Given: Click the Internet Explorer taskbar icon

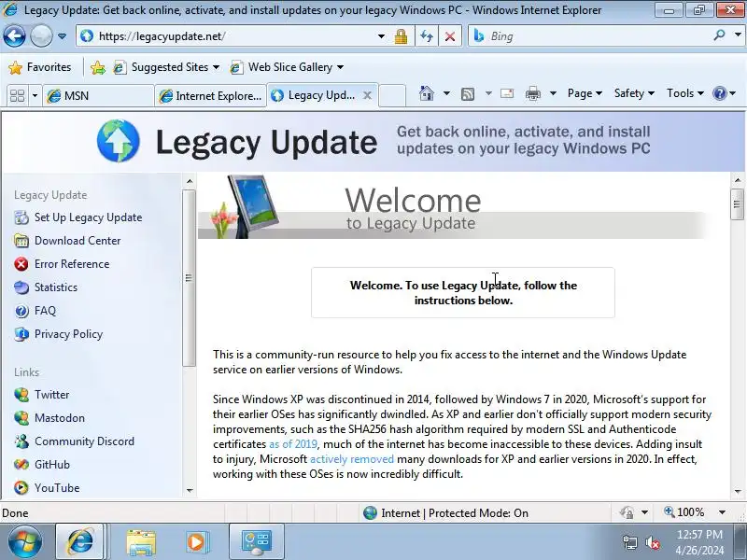Looking at the screenshot, I should click(79, 542).
